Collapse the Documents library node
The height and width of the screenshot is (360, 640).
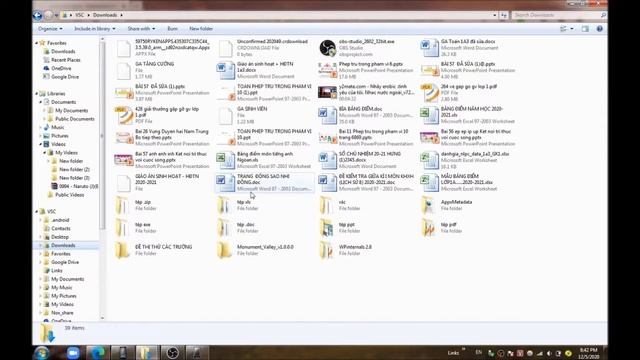coord(41,102)
